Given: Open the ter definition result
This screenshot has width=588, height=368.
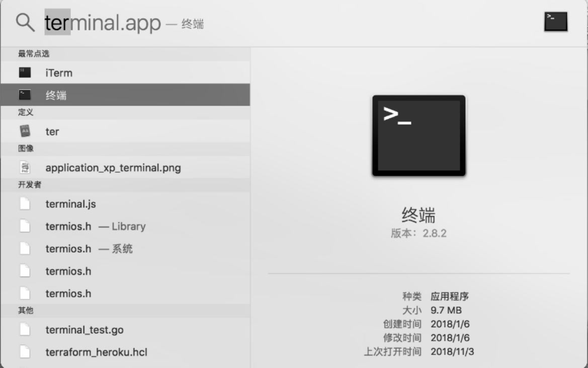Looking at the screenshot, I should point(125,131).
